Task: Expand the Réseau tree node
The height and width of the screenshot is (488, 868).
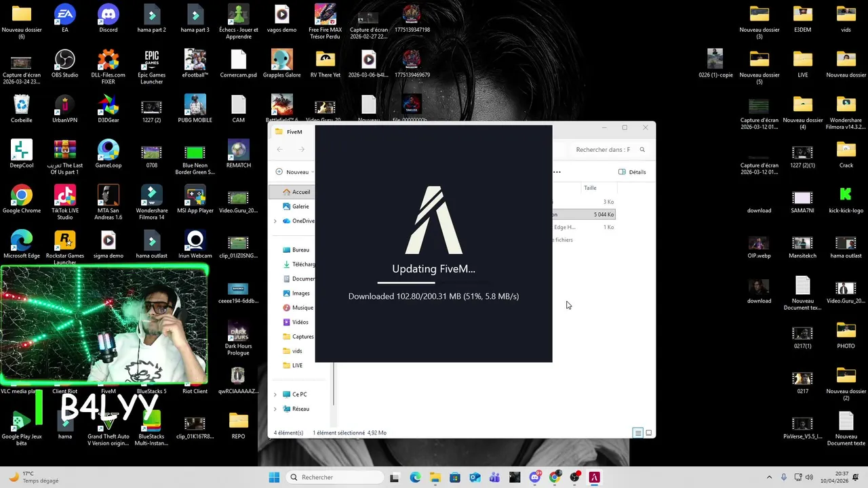Action: point(275,409)
